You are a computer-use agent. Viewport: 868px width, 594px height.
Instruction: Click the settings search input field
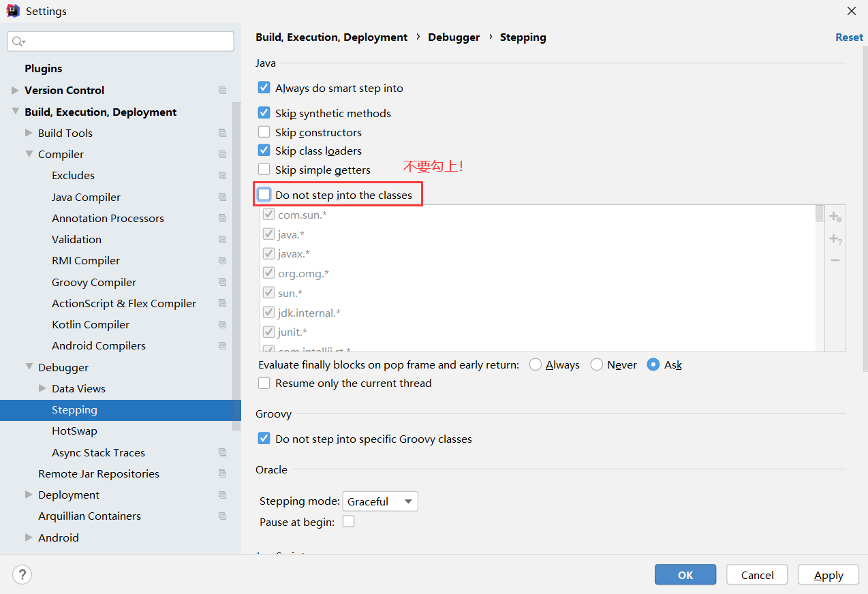pos(126,42)
